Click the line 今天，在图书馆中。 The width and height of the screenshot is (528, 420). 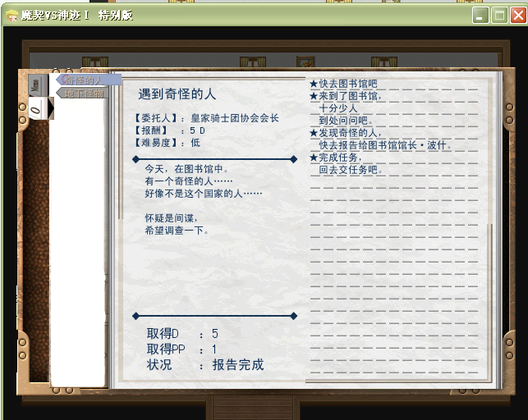point(187,169)
